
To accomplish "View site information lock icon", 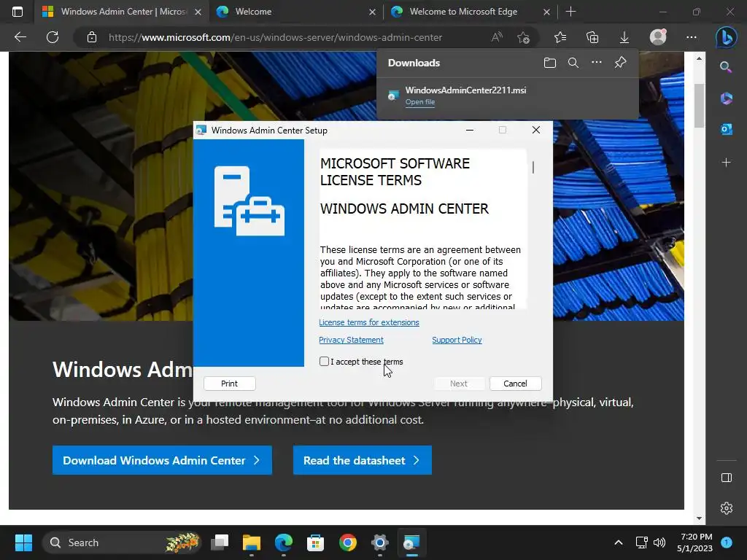I will point(92,37).
